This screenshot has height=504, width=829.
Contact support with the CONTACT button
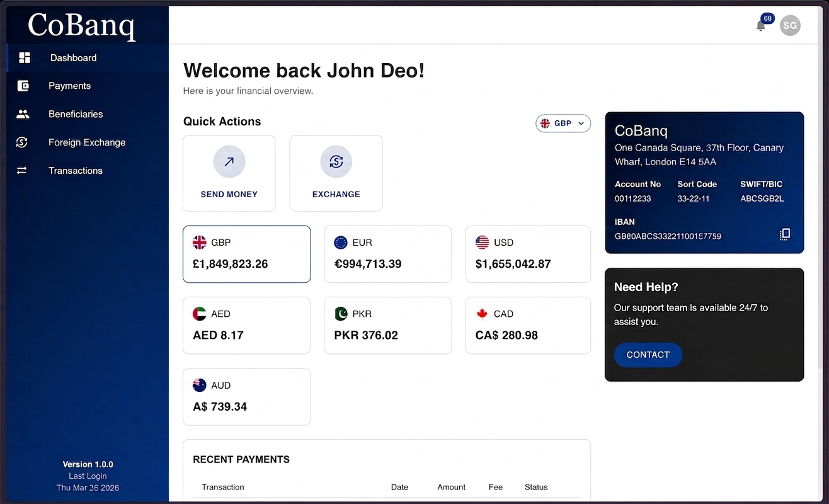tap(648, 355)
